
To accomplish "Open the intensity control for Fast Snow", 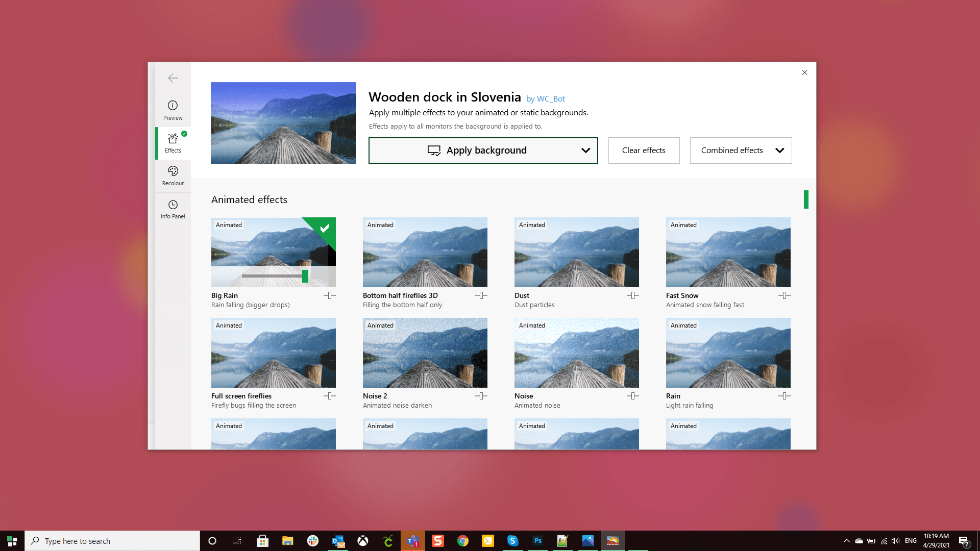I will click(784, 295).
